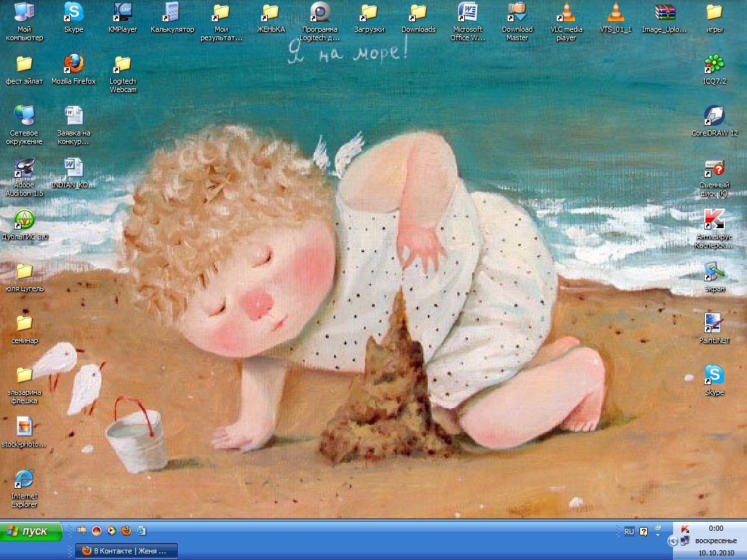Open language bar options small arrow
The height and width of the screenshot is (560, 747).
point(658,534)
